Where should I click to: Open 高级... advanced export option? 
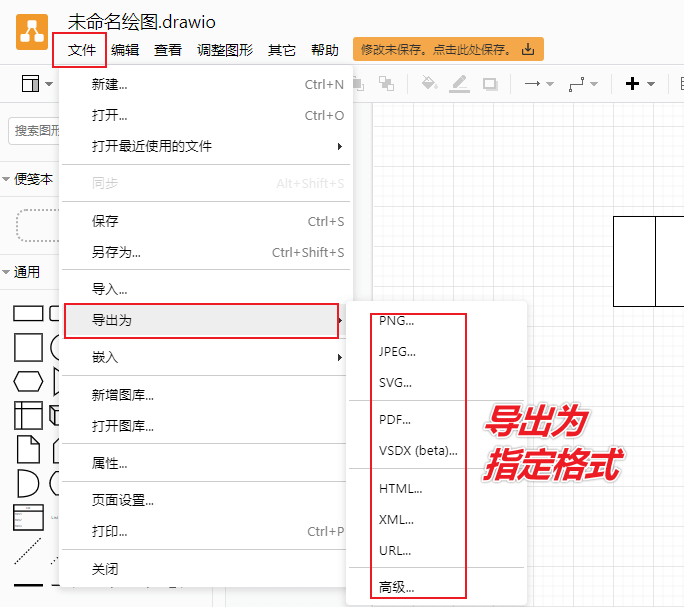coord(436,587)
